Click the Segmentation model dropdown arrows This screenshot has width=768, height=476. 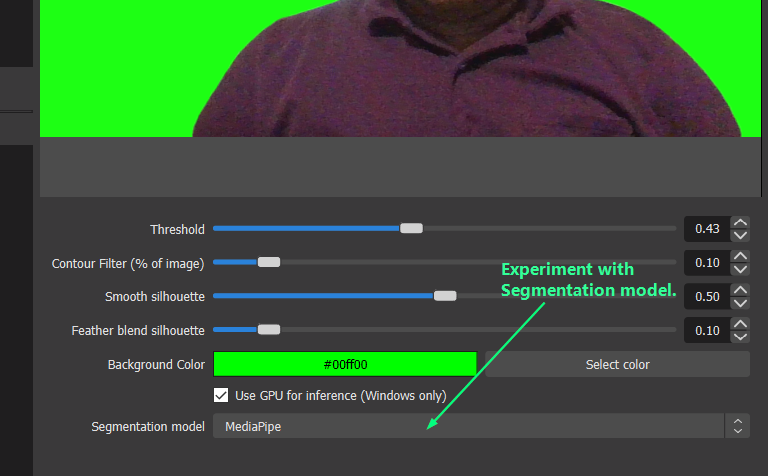pyautogui.click(x=738, y=426)
